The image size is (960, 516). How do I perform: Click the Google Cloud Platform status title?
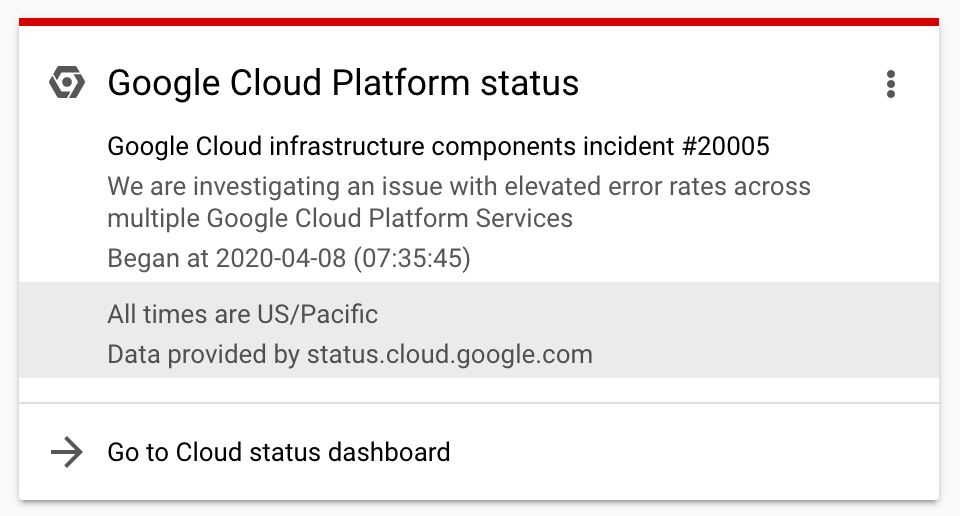click(343, 83)
